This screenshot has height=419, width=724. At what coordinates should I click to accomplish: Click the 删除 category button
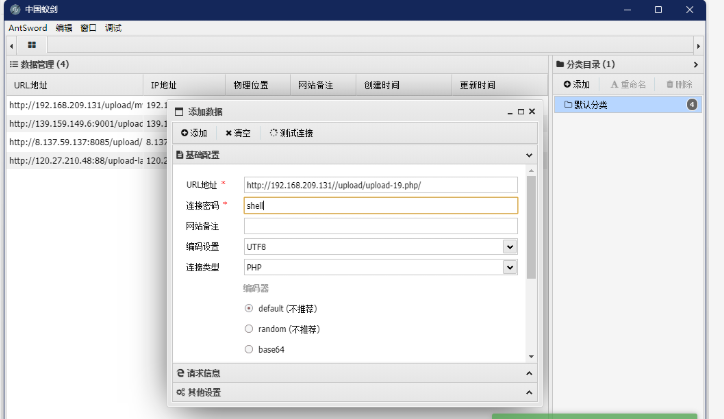679,85
